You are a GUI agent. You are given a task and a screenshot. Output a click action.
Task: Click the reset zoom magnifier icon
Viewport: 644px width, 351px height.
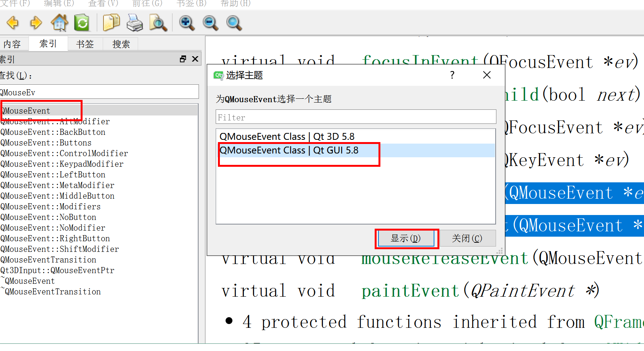click(x=234, y=23)
